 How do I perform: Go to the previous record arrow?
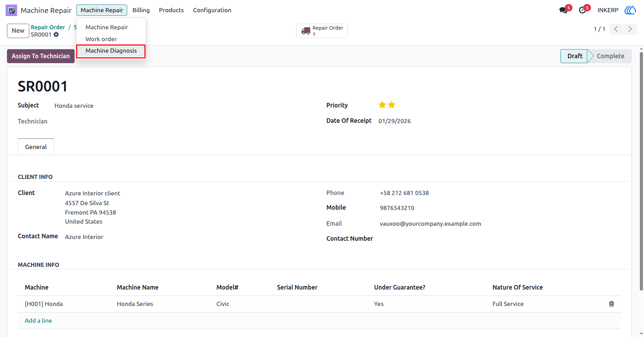tap(616, 29)
